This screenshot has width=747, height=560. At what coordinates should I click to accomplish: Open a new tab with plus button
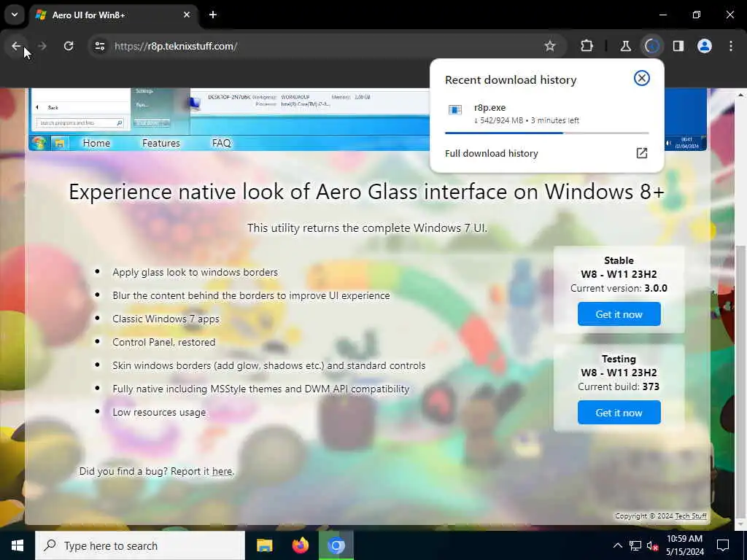point(213,15)
